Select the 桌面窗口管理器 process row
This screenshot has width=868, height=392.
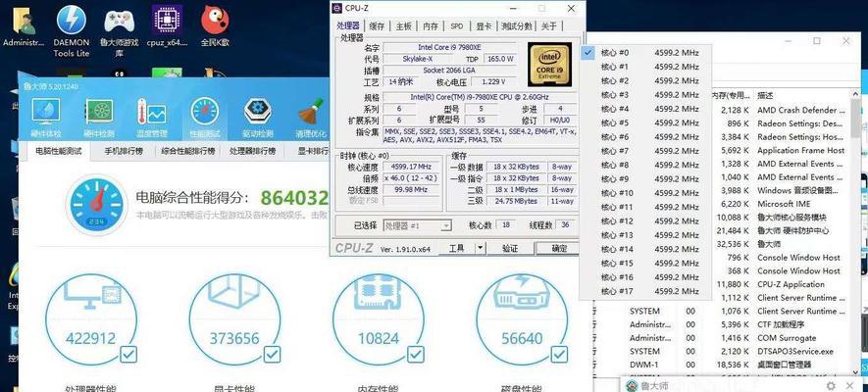pos(722,365)
